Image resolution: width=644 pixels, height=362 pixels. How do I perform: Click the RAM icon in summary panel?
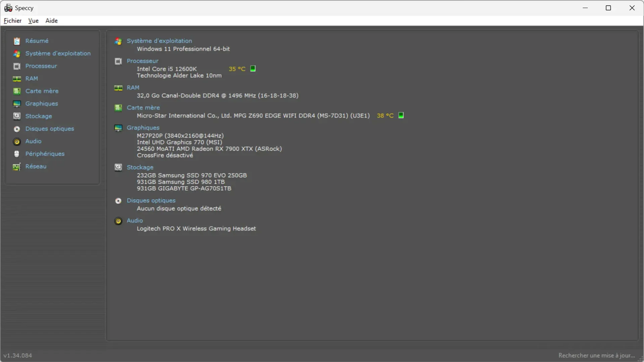[118, 88]
